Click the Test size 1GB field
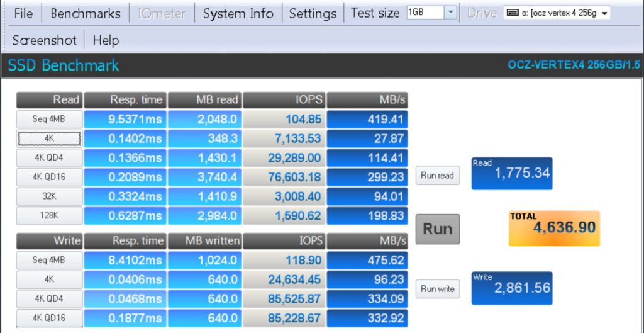Viewport: 644px width, 333px height. pyautogui.click(x=426, y=13)
